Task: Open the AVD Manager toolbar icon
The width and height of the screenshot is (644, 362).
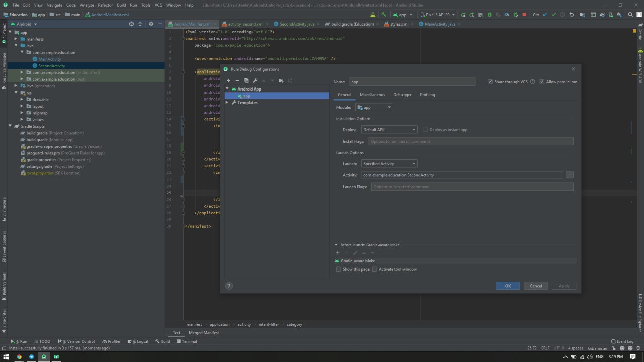Action: coord(611,15)
